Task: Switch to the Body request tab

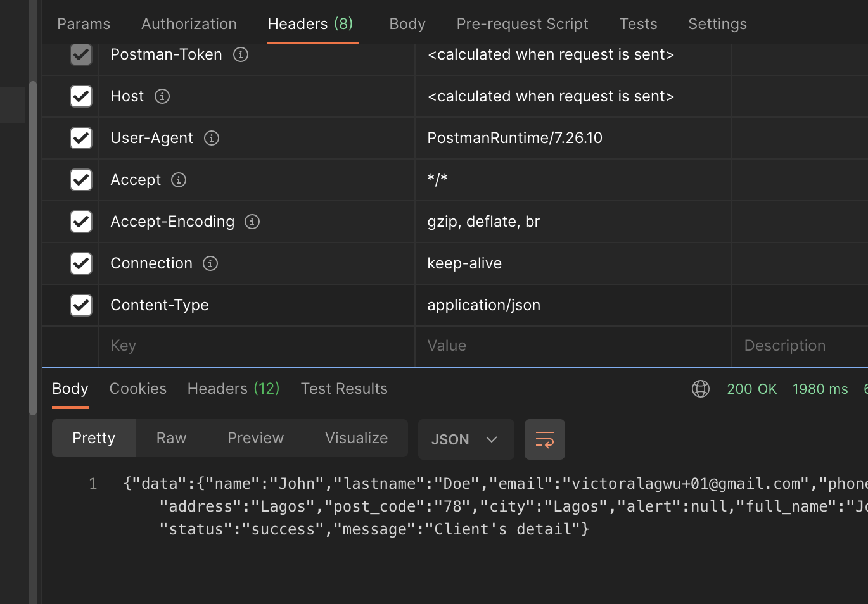Action: pos(407,23)
